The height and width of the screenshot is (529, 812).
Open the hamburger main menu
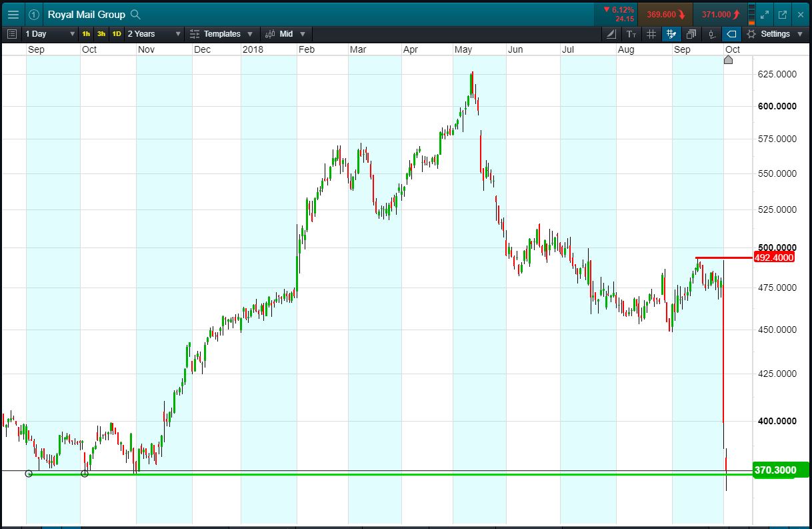(x=13, y=14)
